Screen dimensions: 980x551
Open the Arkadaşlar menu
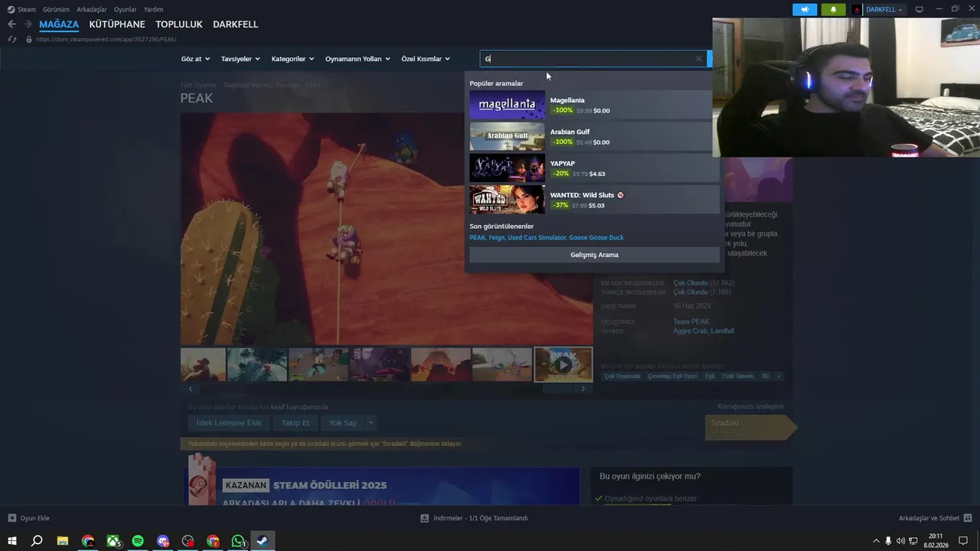[x=92, y=9]
